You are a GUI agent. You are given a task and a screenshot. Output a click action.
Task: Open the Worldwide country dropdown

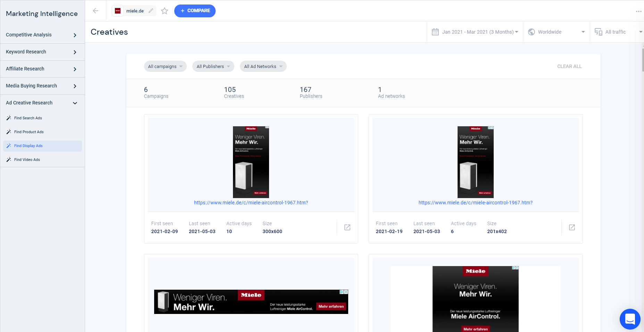tap(557, 32)
